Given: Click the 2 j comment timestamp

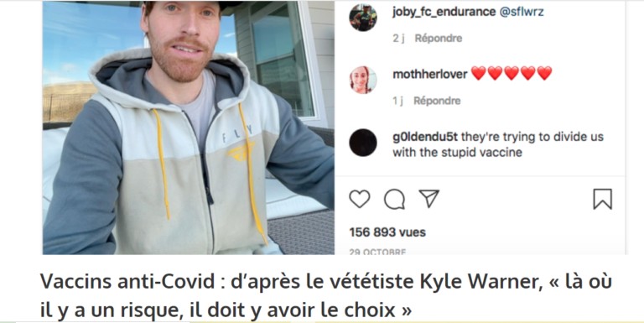Looking at the screenshot, I should 398,39.
